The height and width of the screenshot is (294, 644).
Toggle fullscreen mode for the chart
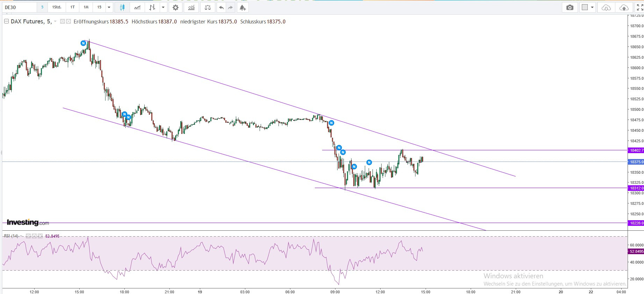click(x=640, y=7)
